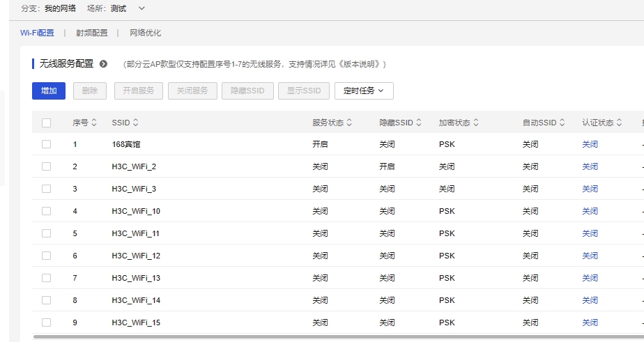This screenshot has width=644, height=342.
Task: Toggle the select-all header checkbox
Action: click(x=46, y=123)
